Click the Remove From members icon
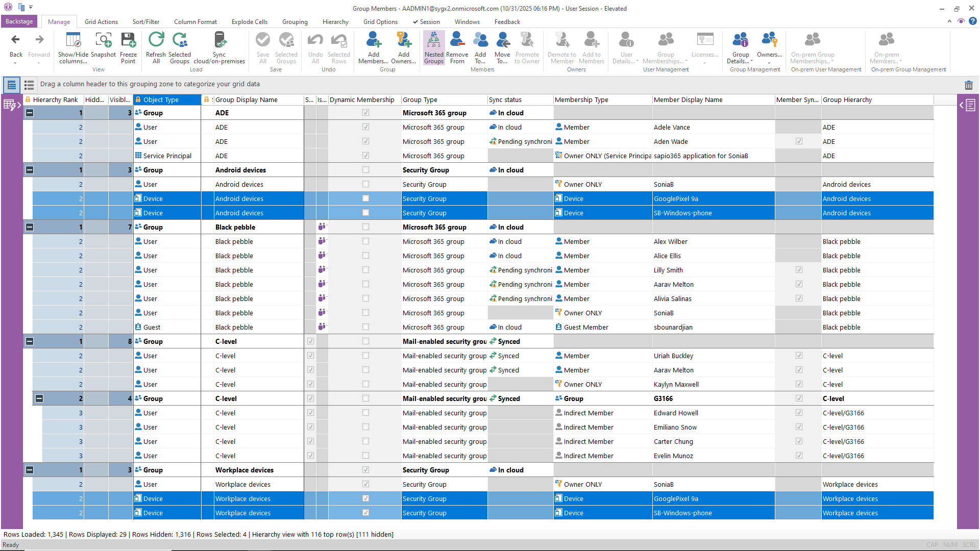980x551 pixels. click(457, 40)
